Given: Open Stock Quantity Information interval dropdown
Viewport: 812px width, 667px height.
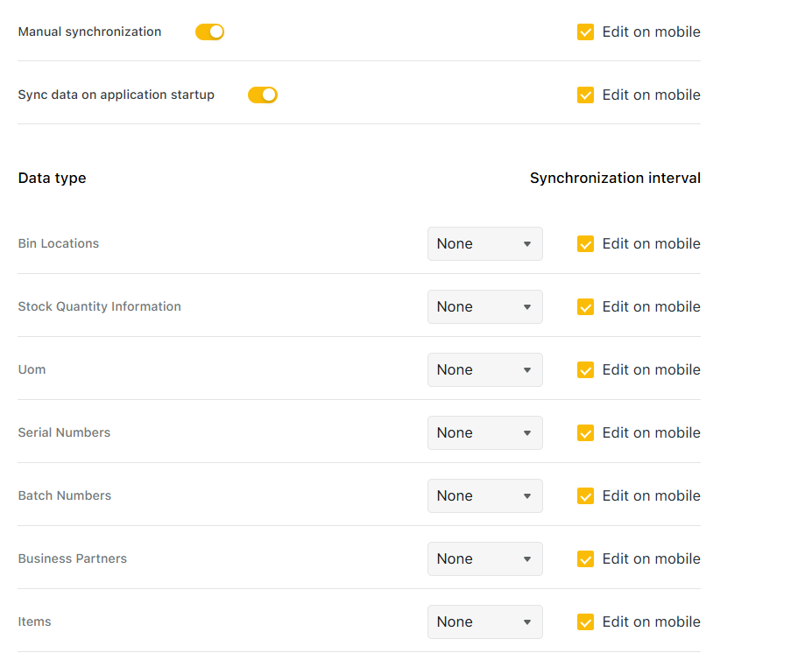Looking at the screenshot, I should point(484,307).
